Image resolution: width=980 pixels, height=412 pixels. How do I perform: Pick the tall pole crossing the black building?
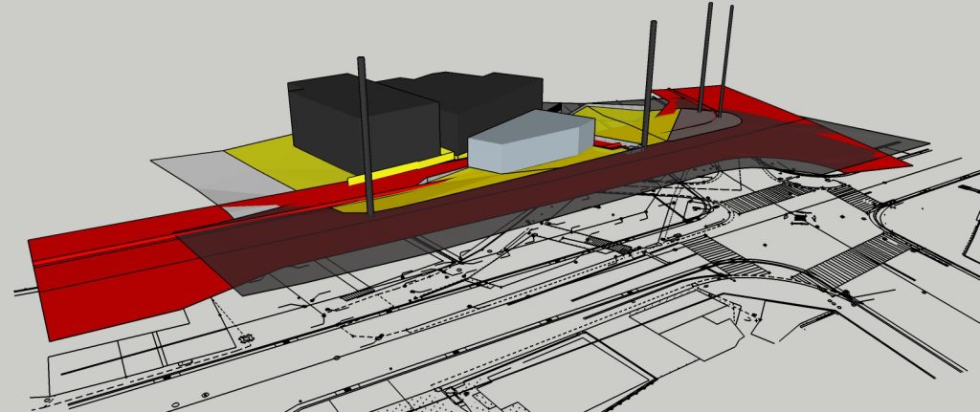[366, 136]
